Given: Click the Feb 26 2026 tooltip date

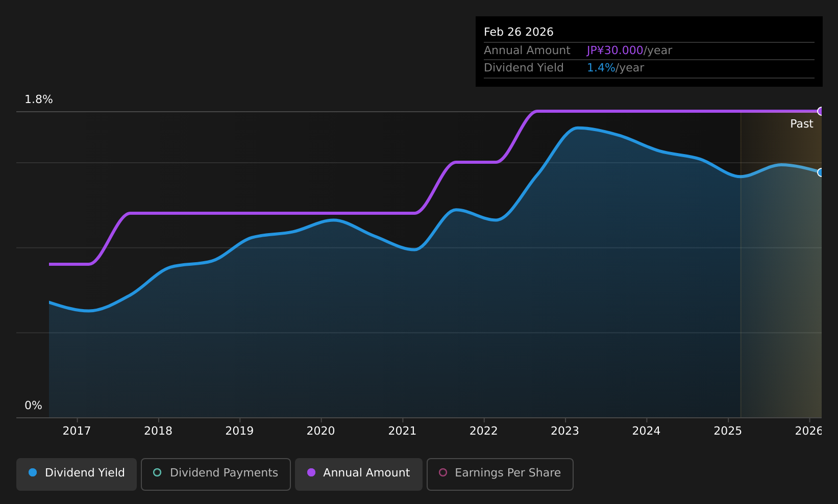Looking at the screenshot, I should (x=519, y=32).
